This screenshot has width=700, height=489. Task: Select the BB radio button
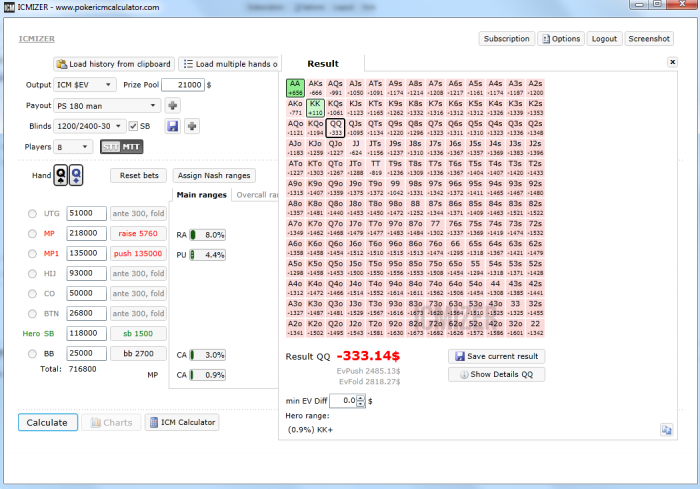click(32, 354)
